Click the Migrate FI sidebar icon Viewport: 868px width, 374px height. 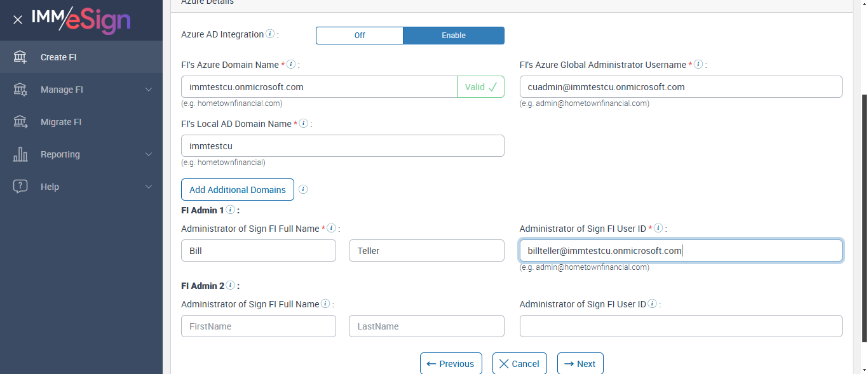coord(20,122)
